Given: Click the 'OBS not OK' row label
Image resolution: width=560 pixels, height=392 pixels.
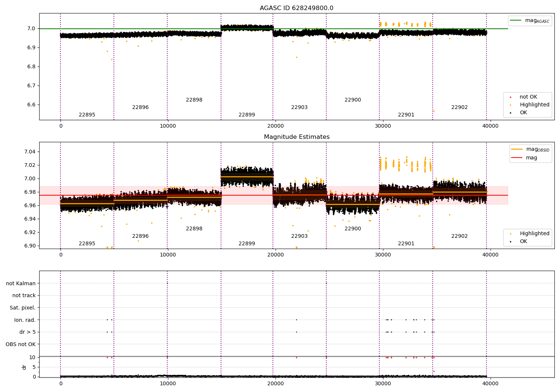Looking at the screenshot, I should coord(21,344).
